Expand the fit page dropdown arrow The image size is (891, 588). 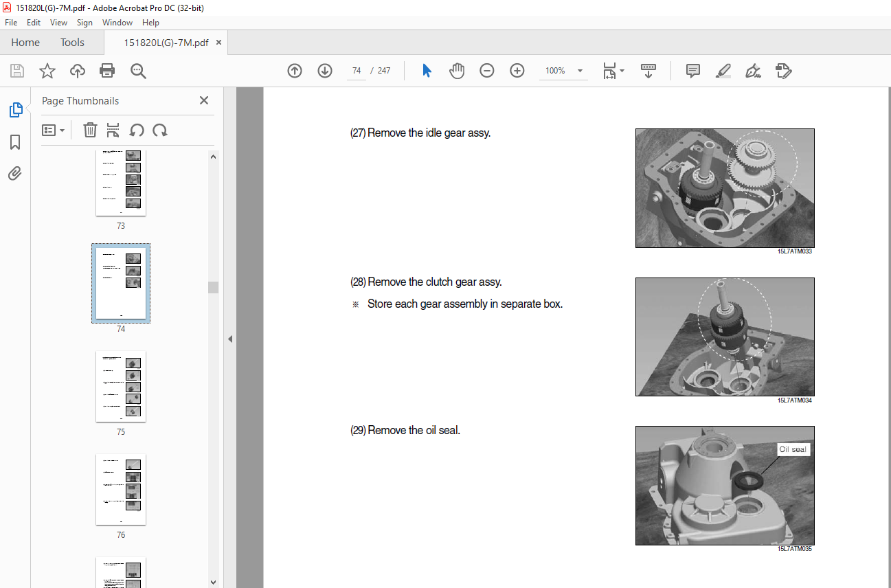click(x=622, y=71)
